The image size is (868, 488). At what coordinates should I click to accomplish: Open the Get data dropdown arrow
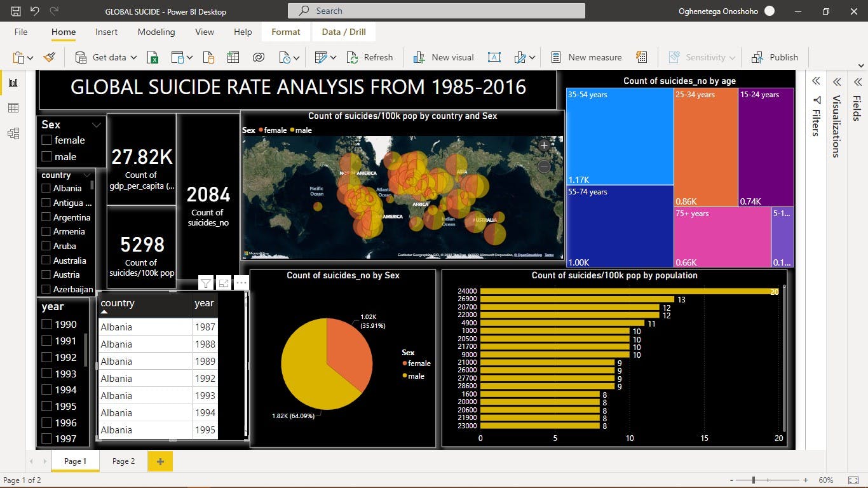pyautogui.click(x=134, y=57)
